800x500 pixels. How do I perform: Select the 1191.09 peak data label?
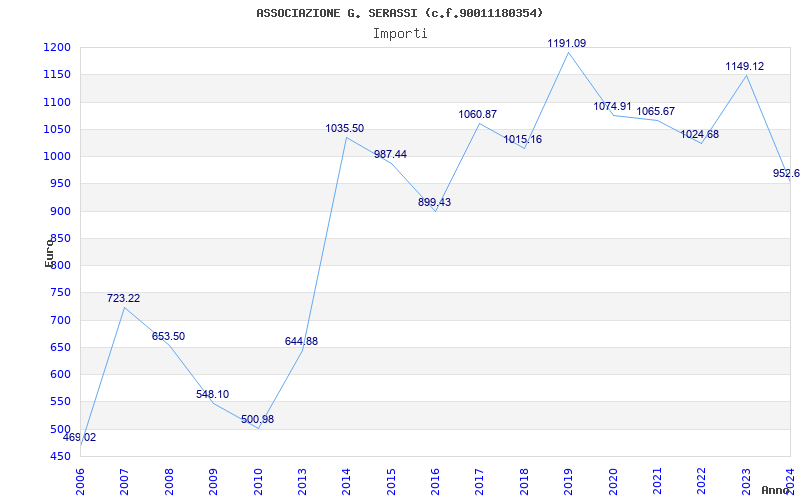click(x=567, y=44)
